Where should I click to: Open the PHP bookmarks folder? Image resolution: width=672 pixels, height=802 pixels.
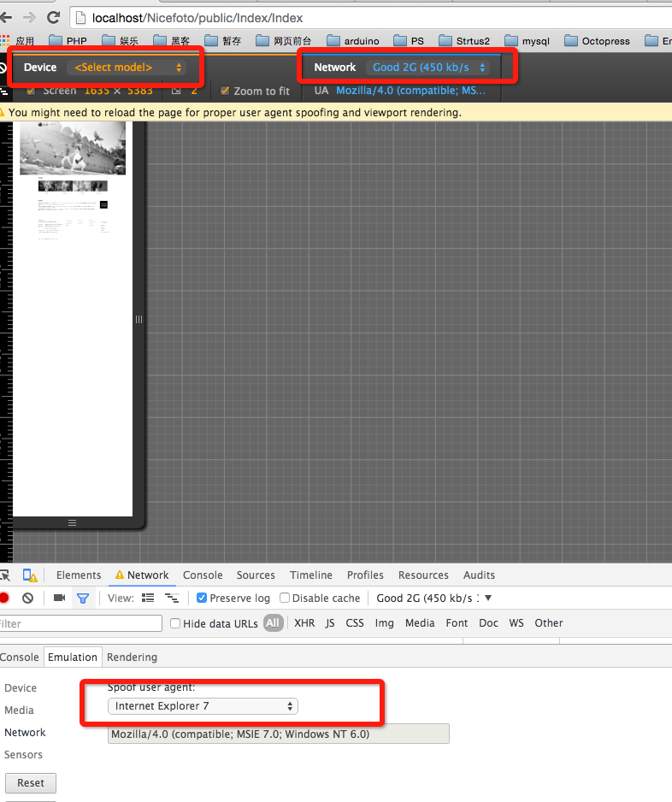(x=68, y=41)
